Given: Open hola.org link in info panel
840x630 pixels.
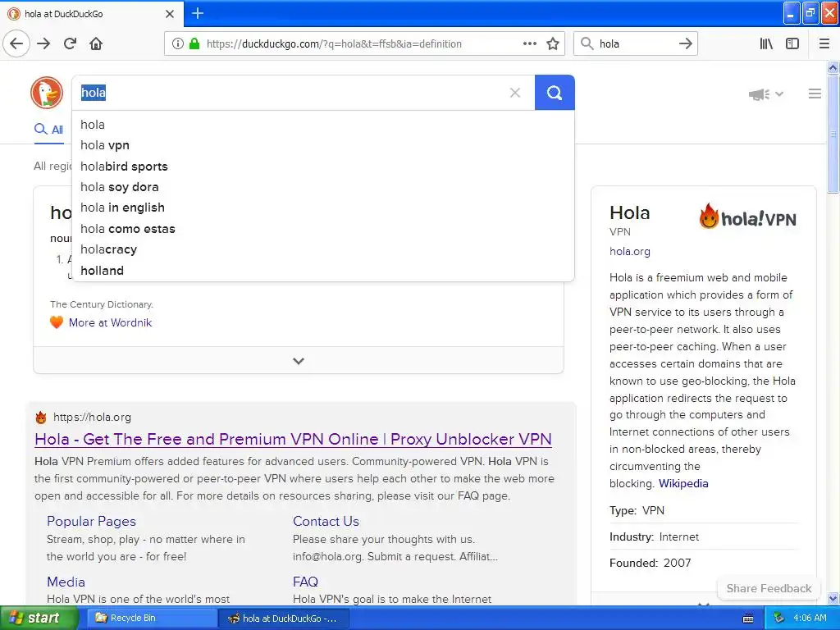Looking at the screenshot, I should (629, 251).
